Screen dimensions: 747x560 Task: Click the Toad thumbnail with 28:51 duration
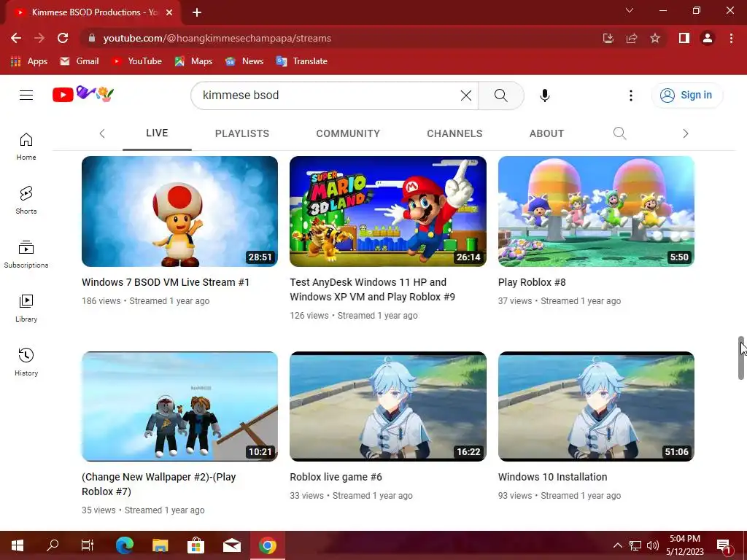pyautogui.click(x=179, y=211)
